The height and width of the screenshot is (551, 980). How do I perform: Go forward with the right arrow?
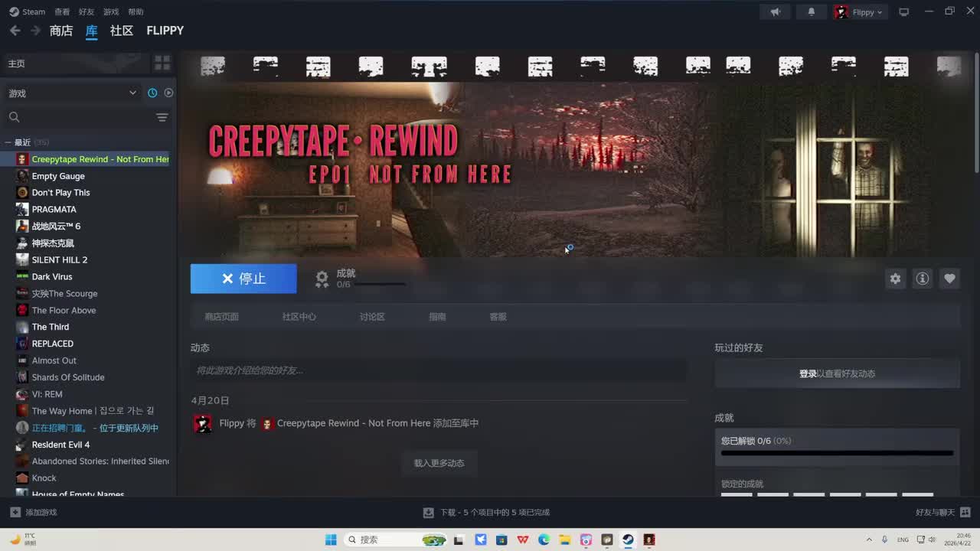click(x=35, y=31)
